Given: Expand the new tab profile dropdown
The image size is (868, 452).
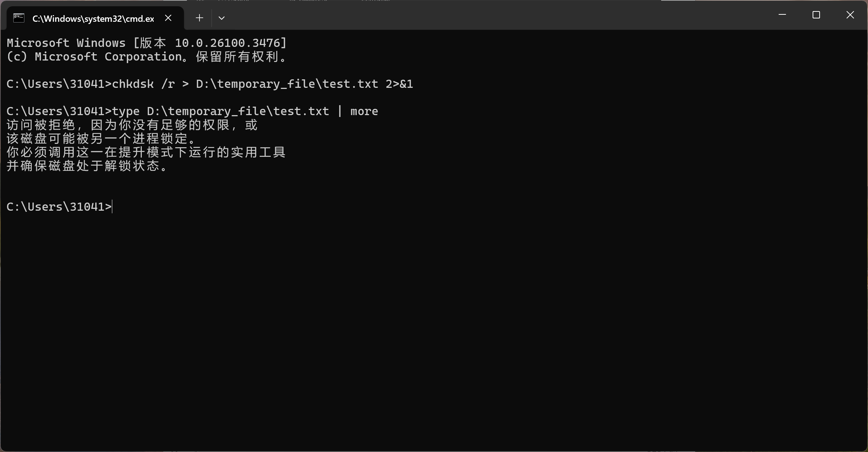Looking at the screenshot, I should tap(222, 18).
